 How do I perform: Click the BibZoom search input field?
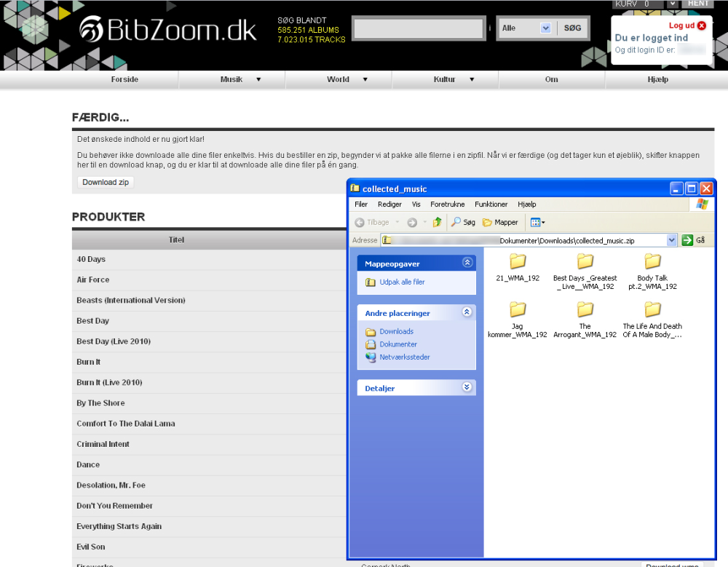point(419,28)
